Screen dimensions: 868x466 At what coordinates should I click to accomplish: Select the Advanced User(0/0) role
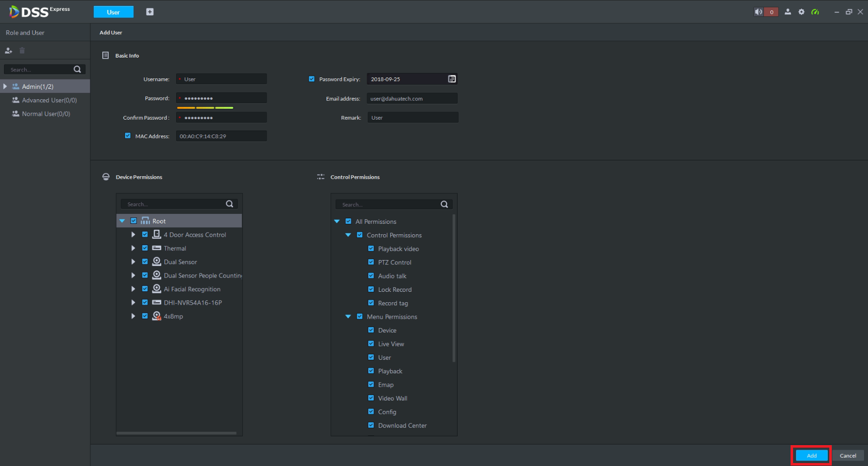click(49, 100)
